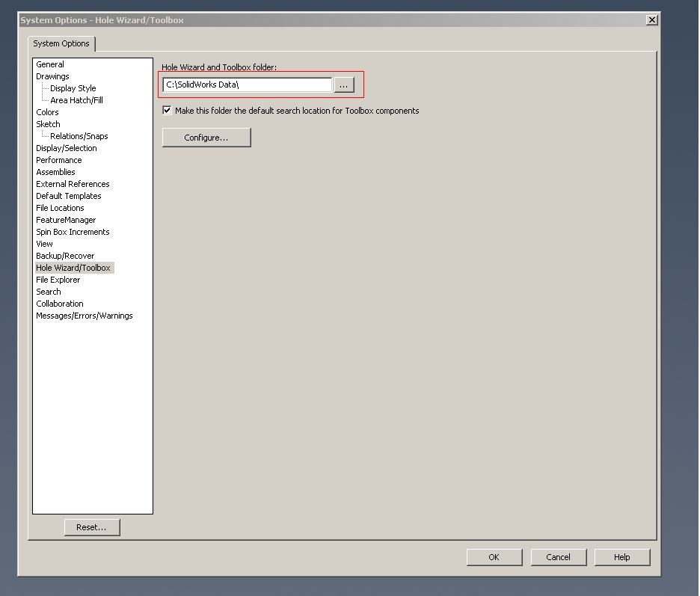
Task: Select Sketch in options list
Action: tap(48, 124)
